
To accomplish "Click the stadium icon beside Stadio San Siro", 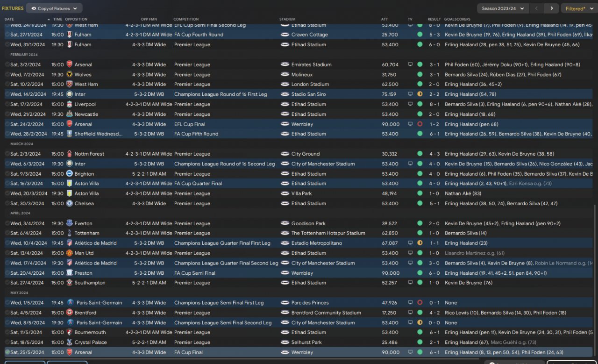I will (x=285, y=94).
